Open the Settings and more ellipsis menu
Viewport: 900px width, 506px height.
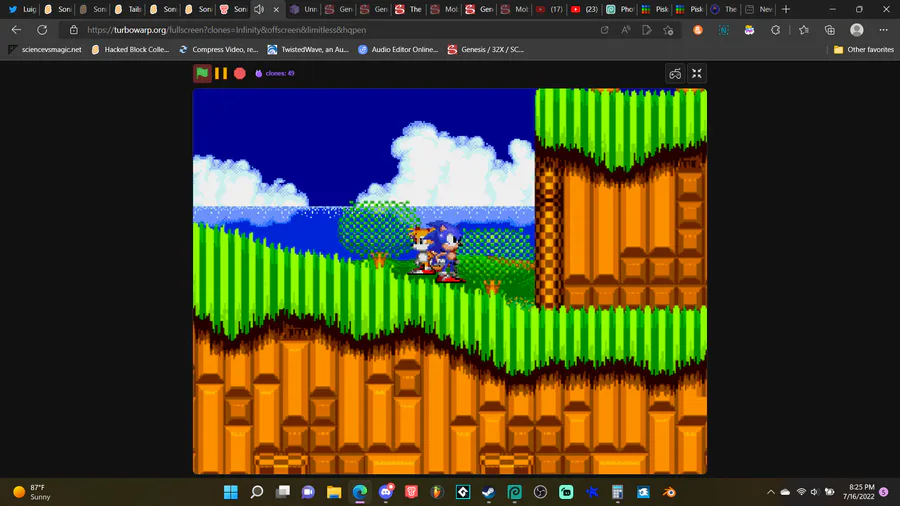click(883, 30)
